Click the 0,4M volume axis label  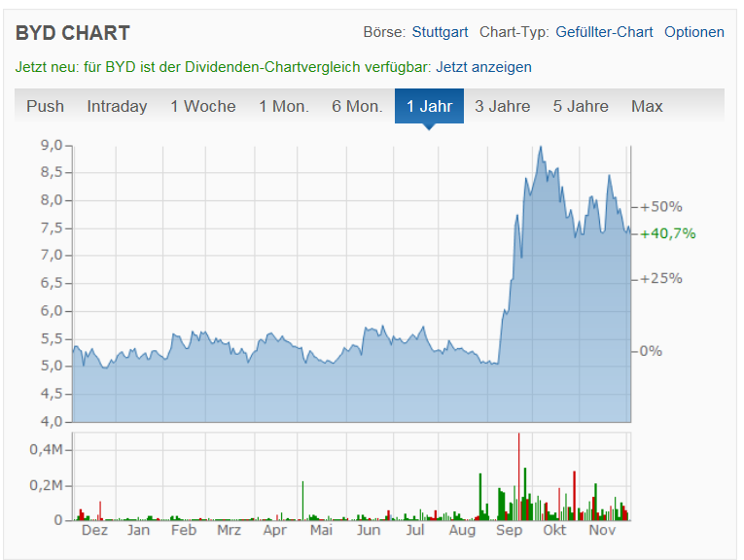46,449
